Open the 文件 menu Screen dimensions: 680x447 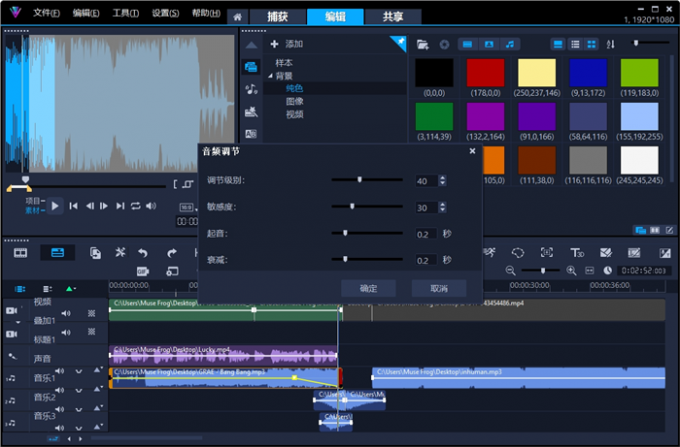tap(46, 13)
